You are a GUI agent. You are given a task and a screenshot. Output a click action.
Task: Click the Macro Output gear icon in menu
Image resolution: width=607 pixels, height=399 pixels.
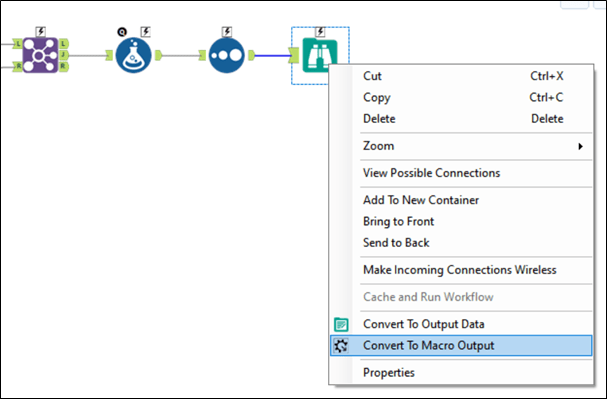[x=341, y=346]
